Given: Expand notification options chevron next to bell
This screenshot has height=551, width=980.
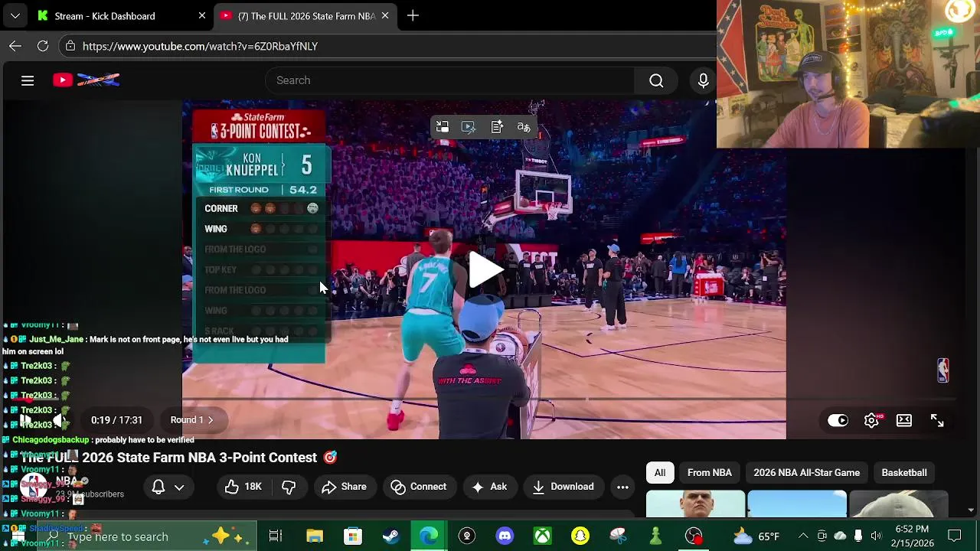Looking at the screenshot, I should tap(179, 487).
